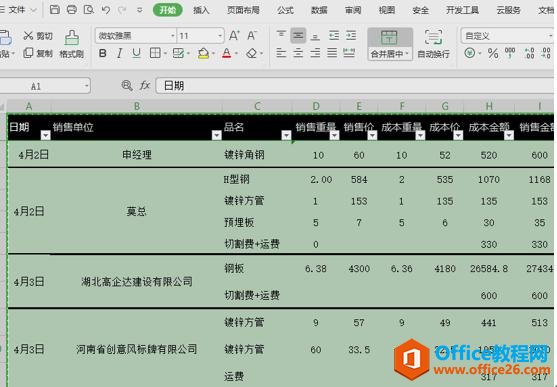
Task: Click the distributed alignment icon
Action: click(349, 53)
